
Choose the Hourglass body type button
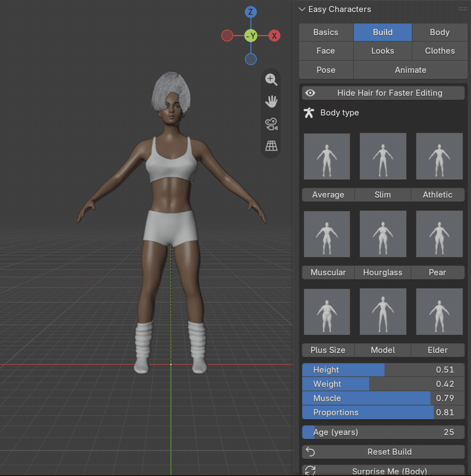click(383, 272)
